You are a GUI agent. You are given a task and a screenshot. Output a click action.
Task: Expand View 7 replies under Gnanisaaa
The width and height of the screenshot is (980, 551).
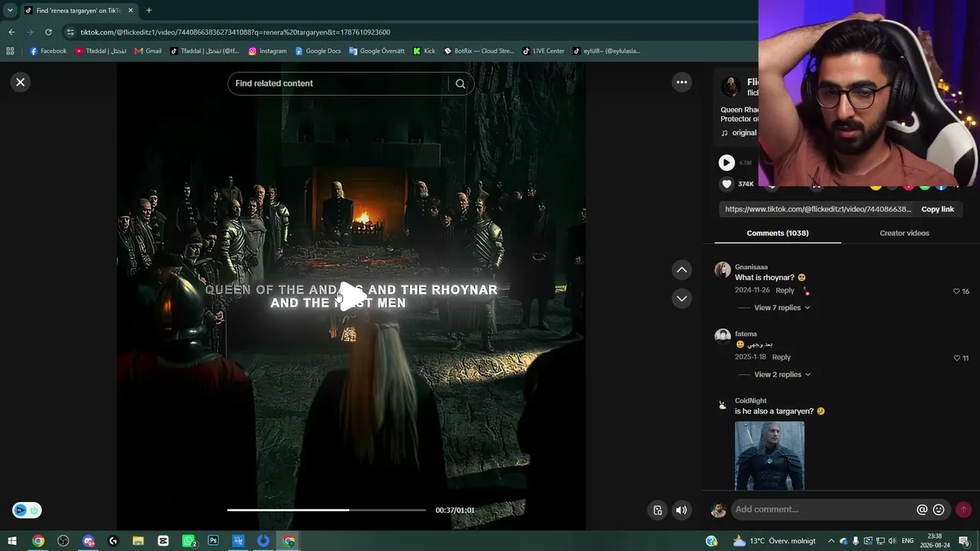(x=782, y=308)
